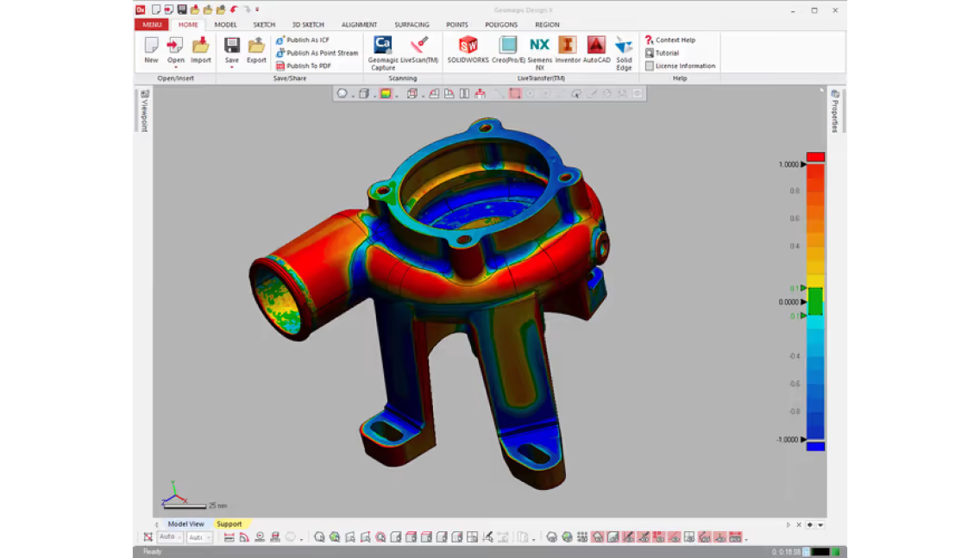The width and height of the screenshot is (980, 558).
Task: Open the dropdown arrow under the ribbon Save button
Action: (x=232, y=67)
